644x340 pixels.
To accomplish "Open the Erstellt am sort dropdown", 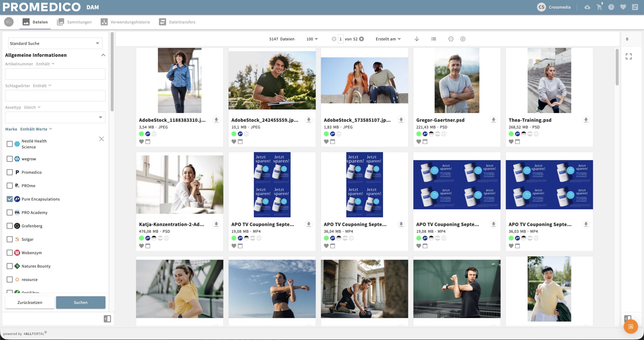I will coord(388,39).
